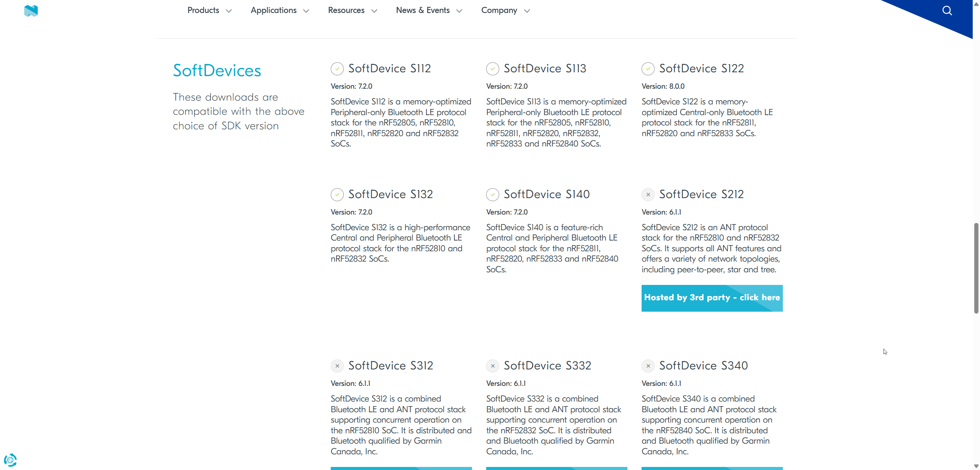Toggle SoftDevice S113 check circle
The image size is (980, 470).
tap(493, 69)
